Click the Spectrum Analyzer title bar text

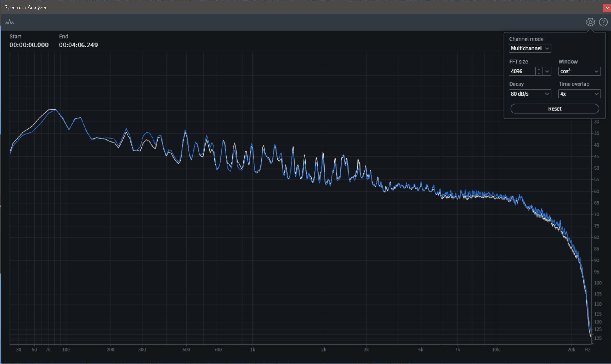tap(26, 7)
